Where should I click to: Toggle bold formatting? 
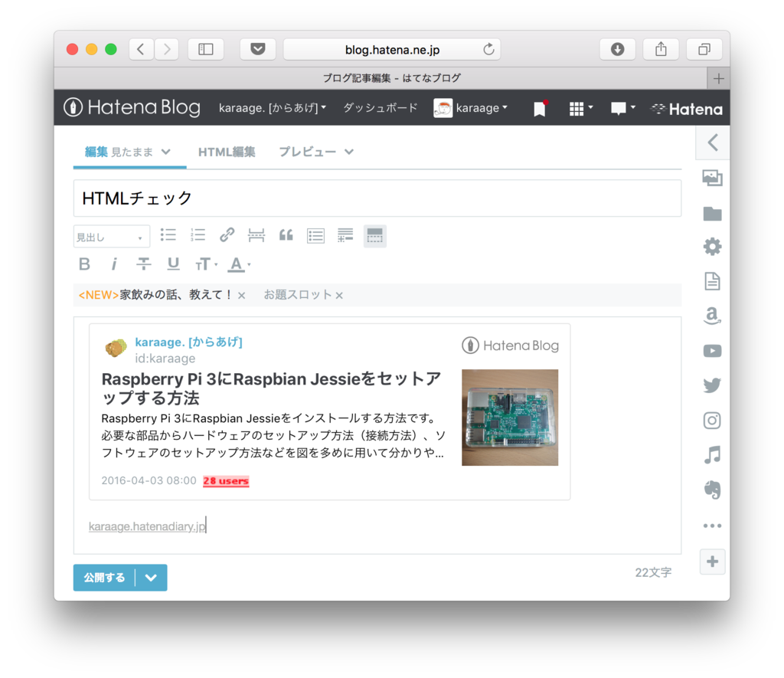pyautogui.click(x=84, y=264)
